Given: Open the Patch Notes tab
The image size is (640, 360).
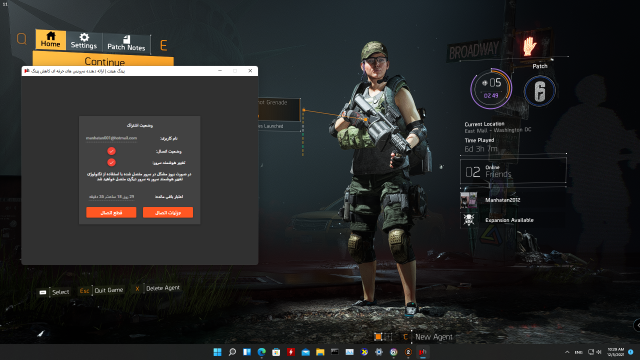Looking at the screenshot, I should pos(126,43).
